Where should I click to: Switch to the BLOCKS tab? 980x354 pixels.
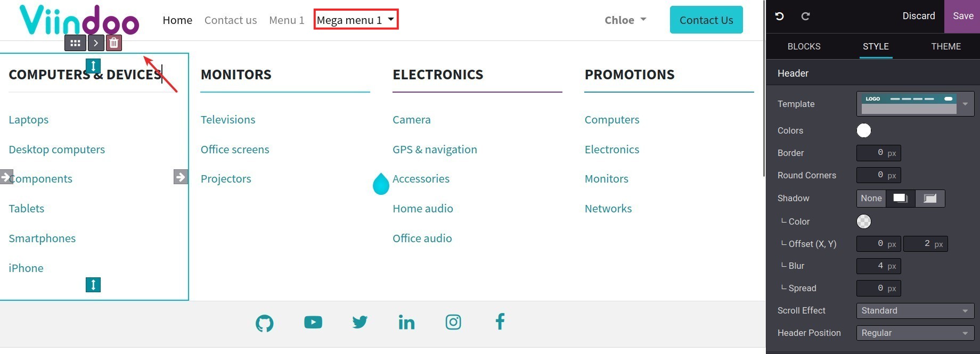[804, 46]
